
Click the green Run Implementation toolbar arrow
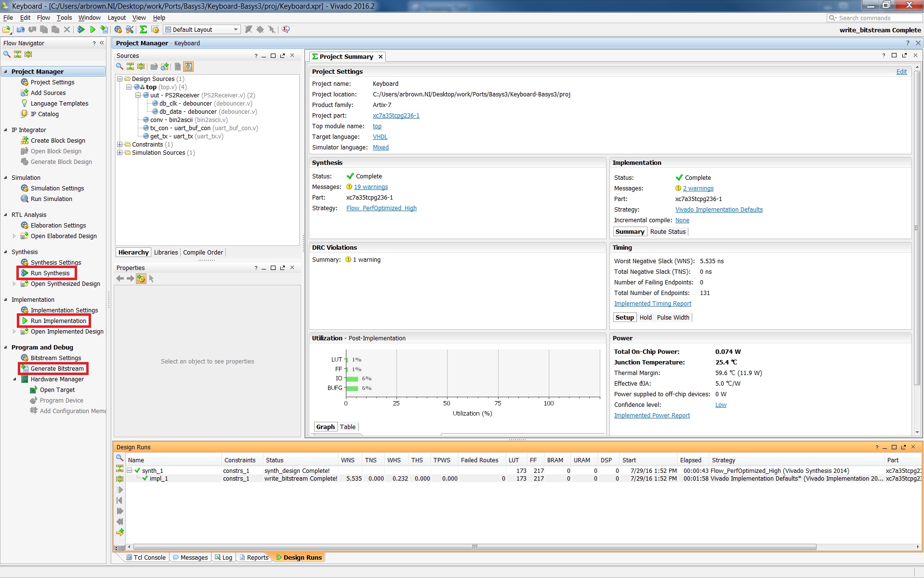tap(92, 29)
